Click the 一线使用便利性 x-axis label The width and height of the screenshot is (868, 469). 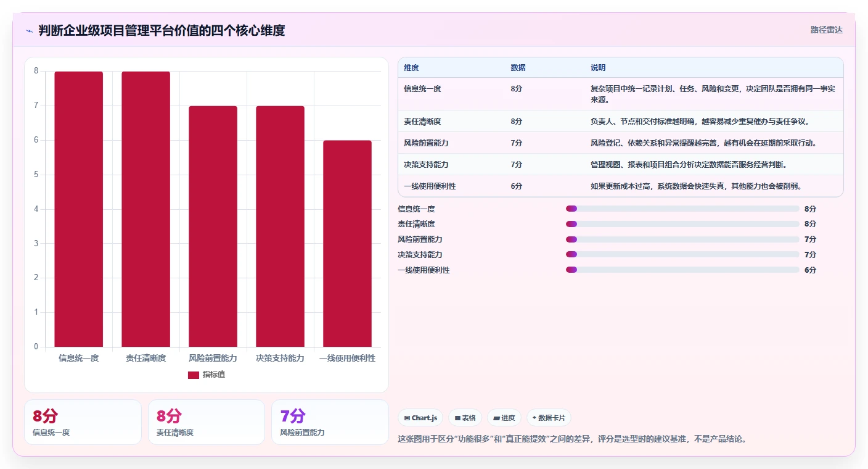(347, 358)
